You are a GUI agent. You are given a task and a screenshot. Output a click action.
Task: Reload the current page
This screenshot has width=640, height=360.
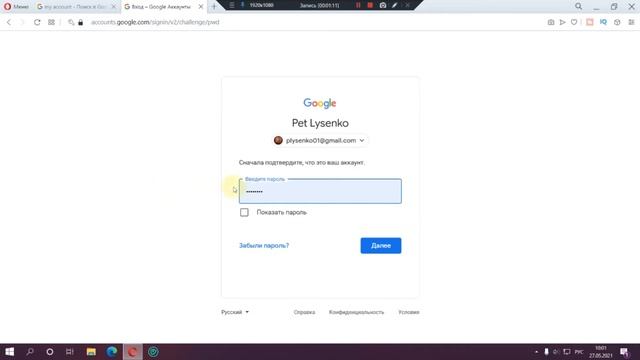pos(37,22)
